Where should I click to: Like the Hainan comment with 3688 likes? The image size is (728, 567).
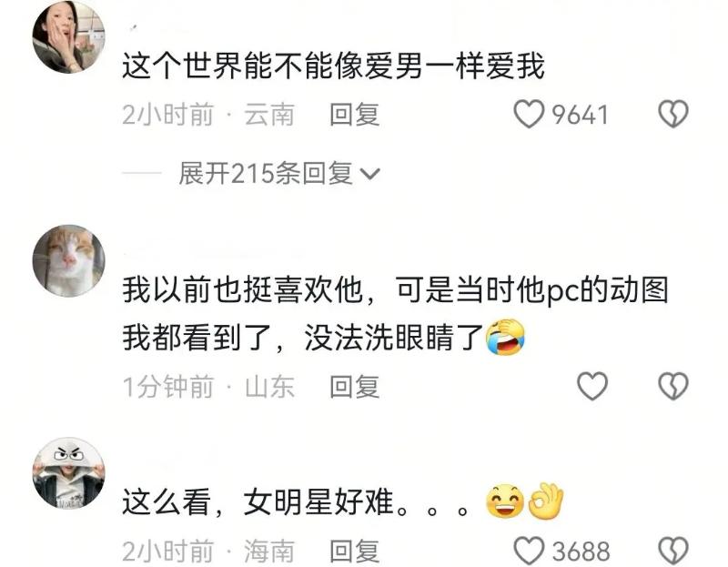tap(529, 551)
